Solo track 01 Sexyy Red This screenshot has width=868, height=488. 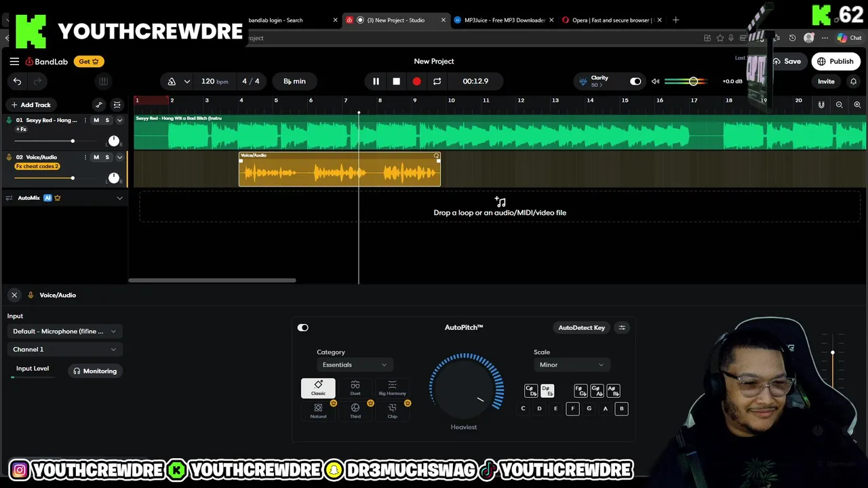(107, 120)
